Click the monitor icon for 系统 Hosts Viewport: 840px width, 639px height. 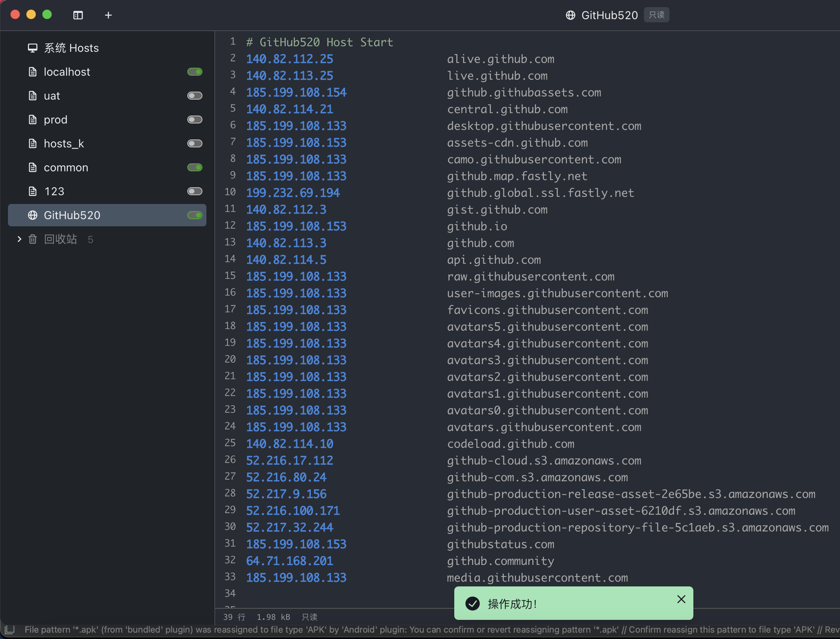tap(33, 48)
